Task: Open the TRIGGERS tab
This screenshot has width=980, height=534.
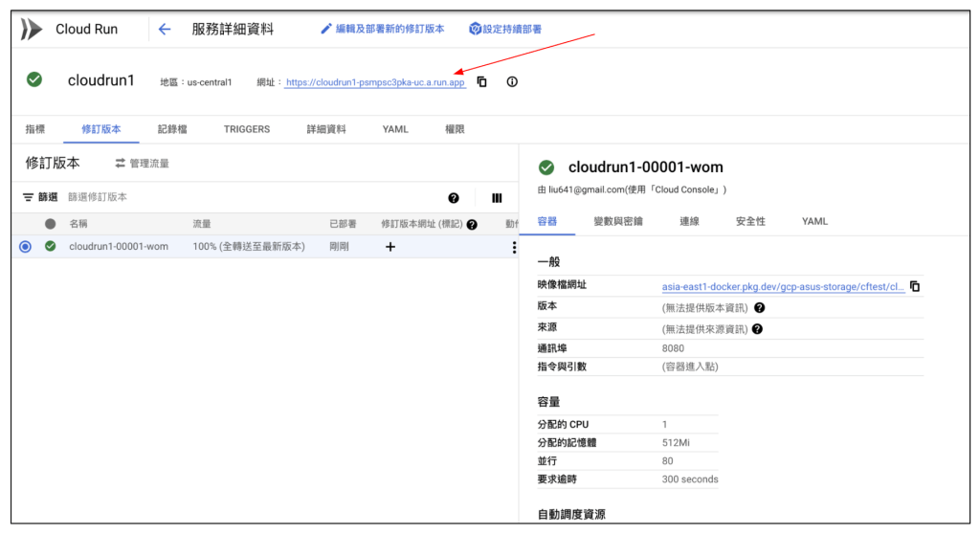Action: tap(247, 129)
